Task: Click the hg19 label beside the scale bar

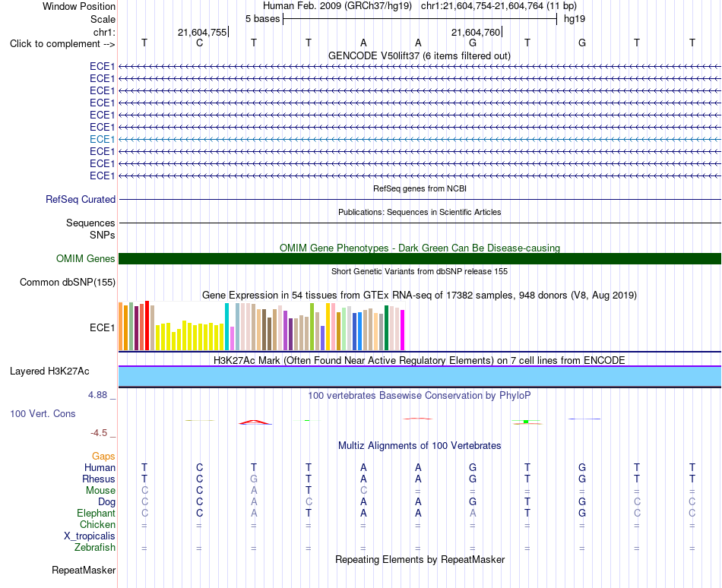Action: coord(575,19)
